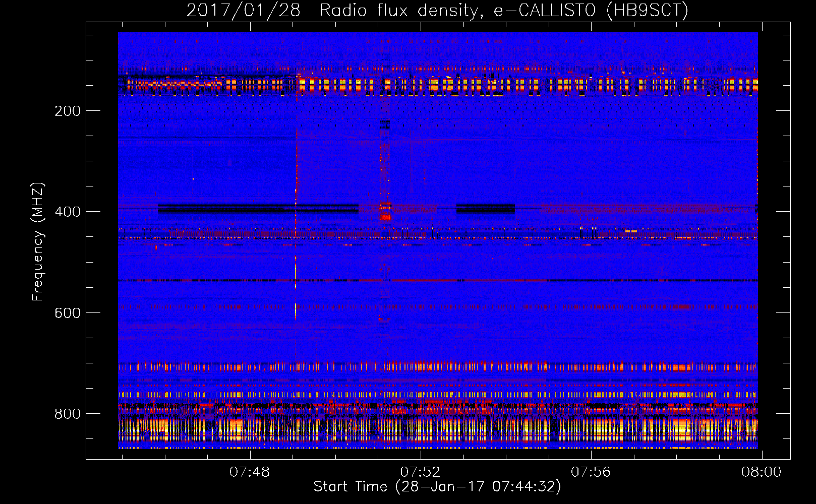The image size is (816, 504).
Task: Click the 'Frequency (MHZ)' axis label
Action: 38,242
